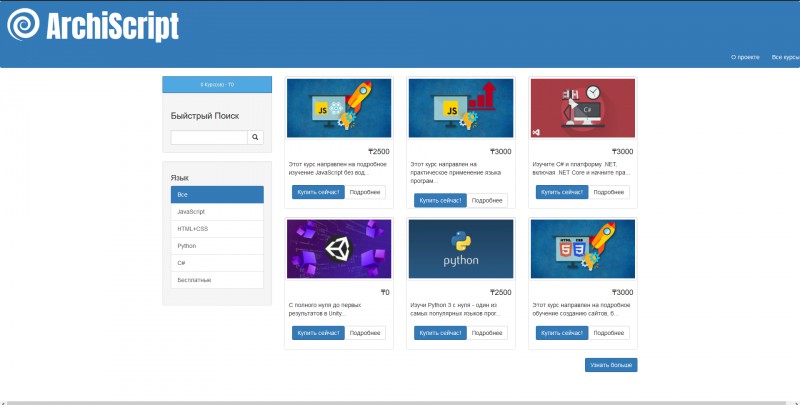Open the red C# course thumbnail
The width and height of the screenshot is (800, 405).
point(583,108)
